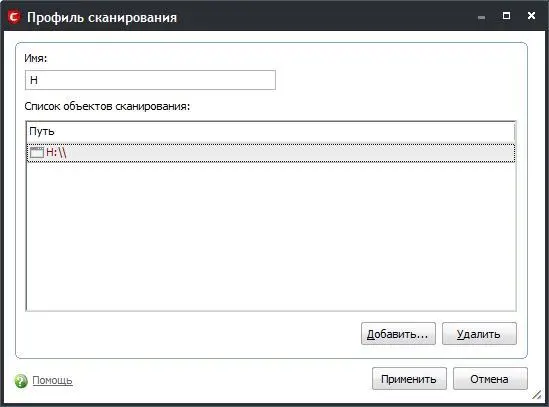Open the Добавить... add object dialog
The image size is (549, 407).
(398, 334)
